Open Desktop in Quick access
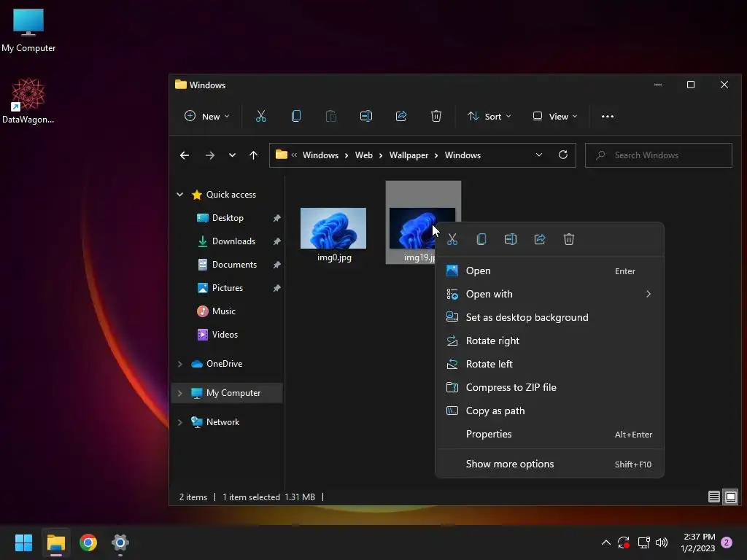Image resolution: width=747 pixels, height=560 pixels. coord(228,217)
